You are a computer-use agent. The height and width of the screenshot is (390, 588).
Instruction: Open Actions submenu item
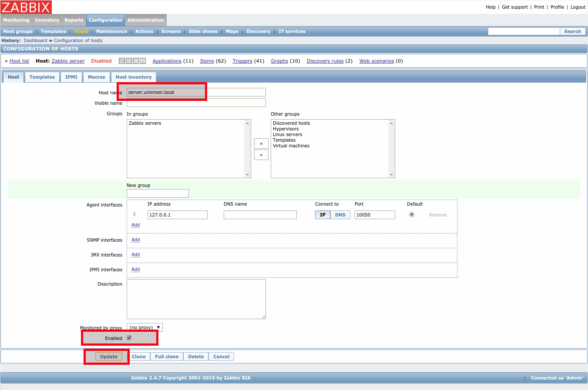tap(144, 31)
